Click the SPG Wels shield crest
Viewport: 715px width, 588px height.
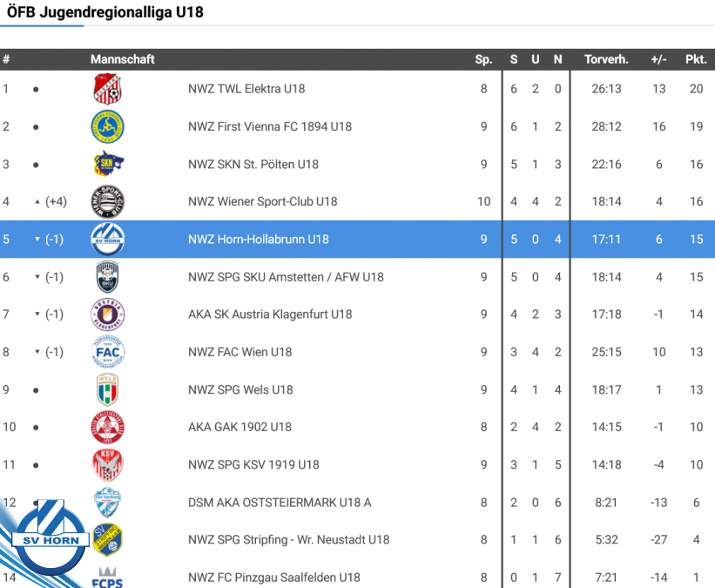[108, 389]
